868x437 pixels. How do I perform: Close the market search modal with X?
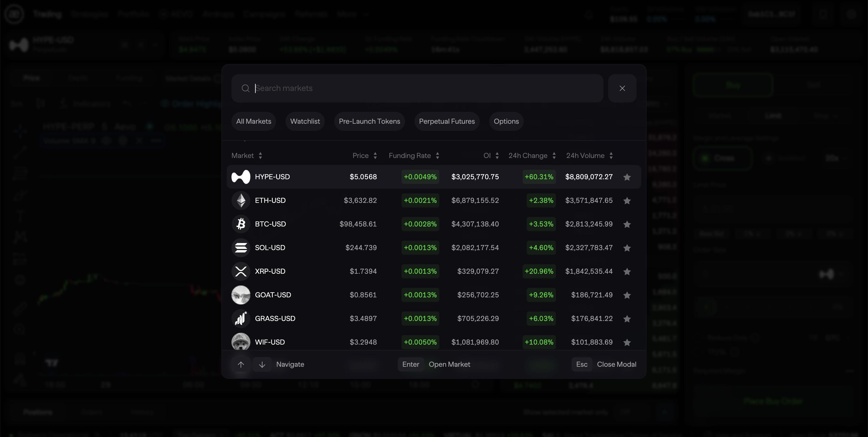pyautogui.click(x=622, y=88)
